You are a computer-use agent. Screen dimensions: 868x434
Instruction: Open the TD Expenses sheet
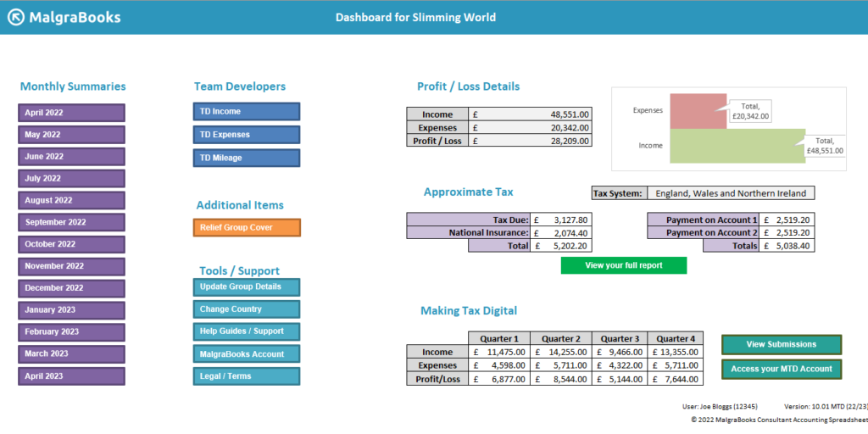click(x=247, y=135)
